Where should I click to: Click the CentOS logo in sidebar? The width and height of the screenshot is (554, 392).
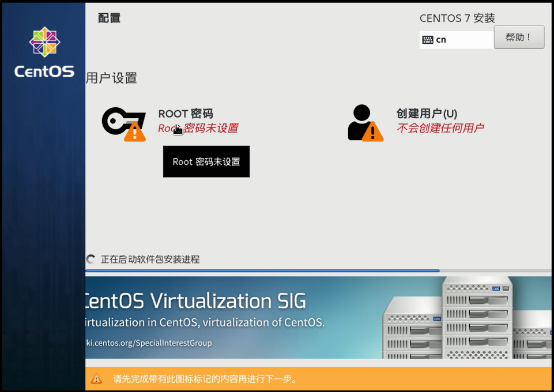(44, 52)
